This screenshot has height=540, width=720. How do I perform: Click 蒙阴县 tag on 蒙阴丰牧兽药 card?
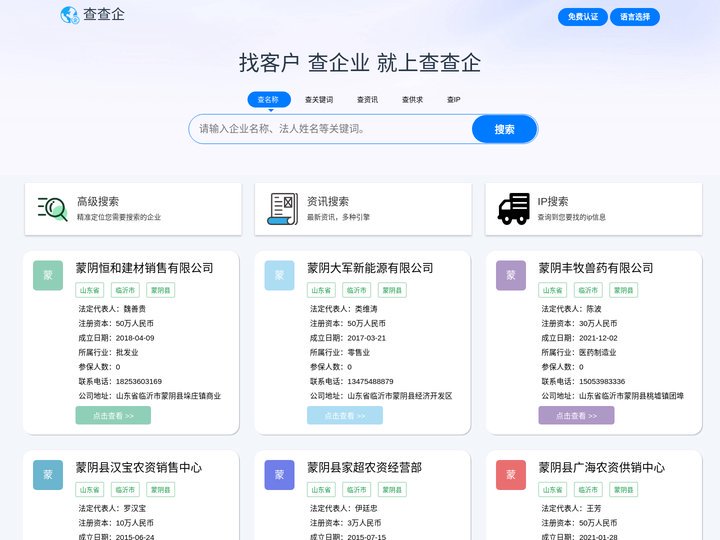click(x=624, y=290)
